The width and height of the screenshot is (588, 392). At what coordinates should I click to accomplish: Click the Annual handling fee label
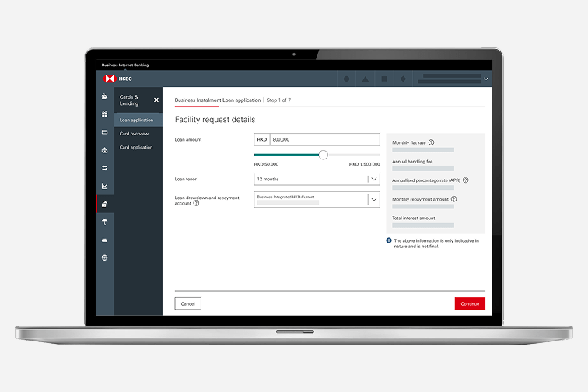tap(412, 161)
